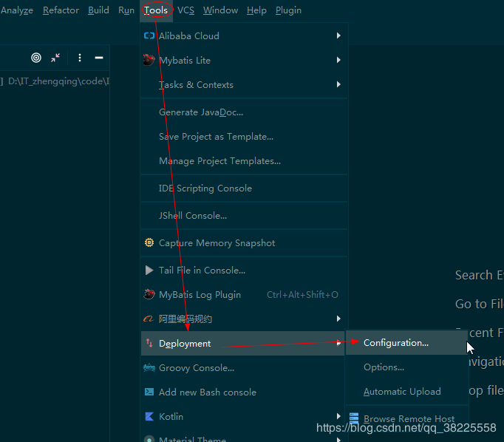The width and height of the screenshot is (504, 442).
Task: Open the VCS menu
Action: point(185,10)
